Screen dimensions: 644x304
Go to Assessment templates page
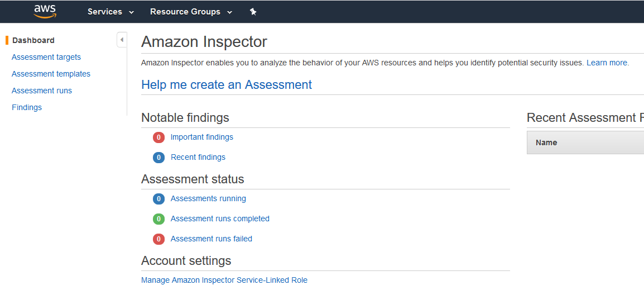tap(51, 74)
